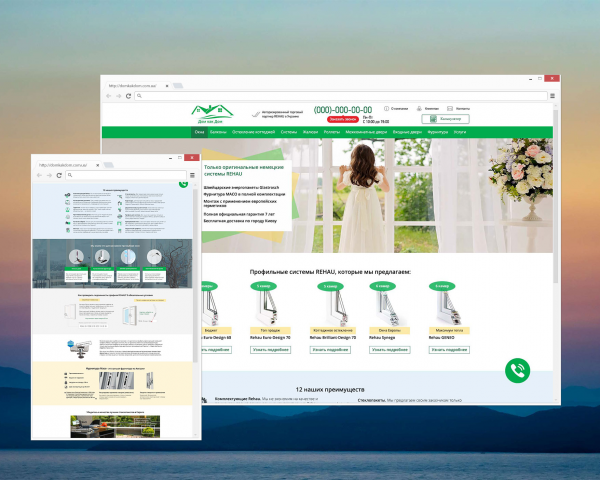Click the envelope contacts icon in site header
600x480 pixels.
450,109
